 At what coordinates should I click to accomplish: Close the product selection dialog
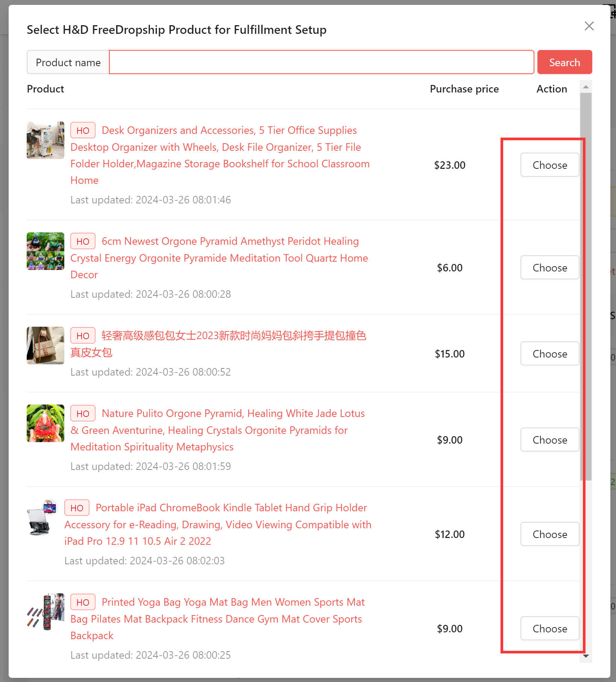click(x=589, y=26)
